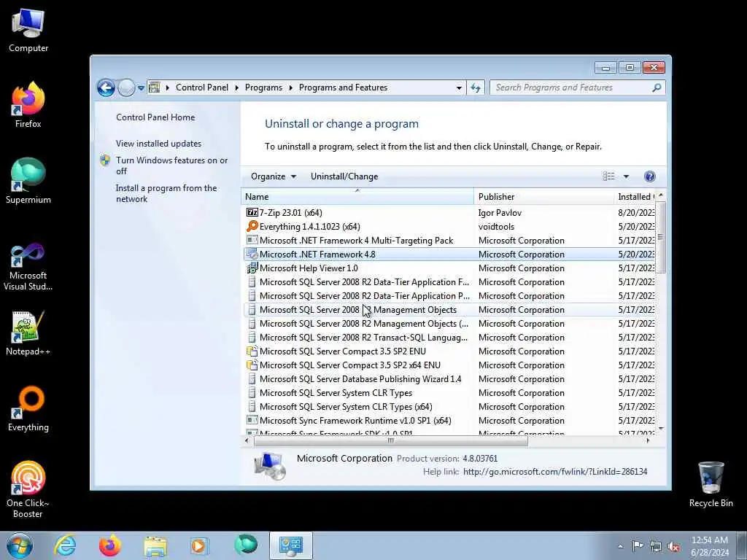747x560 pixels.
Task: Click the Igor Pavlov publisher cell
Action: (x=500, y=213)
